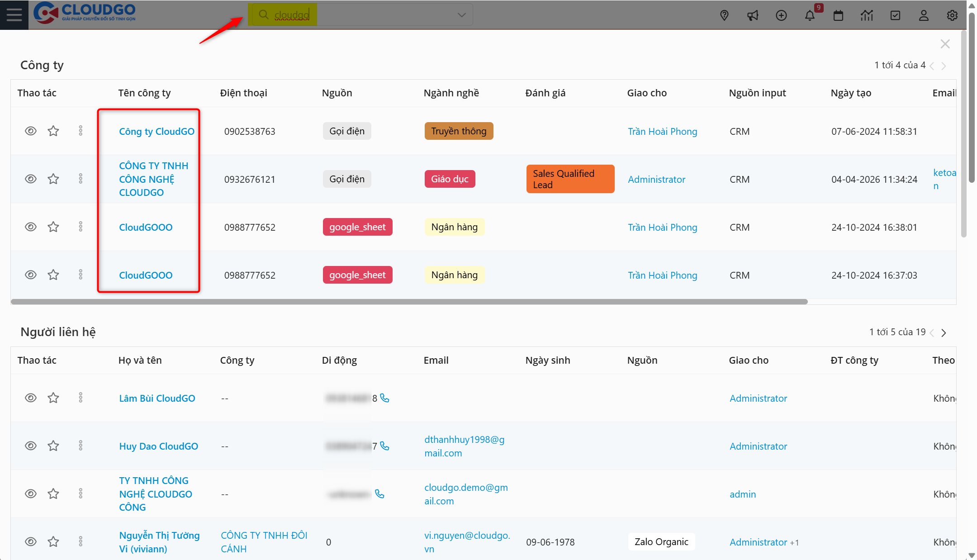The image size is (977, 560).
Task: Star the CÔNG TY TNHH CÔNG NGHỆ CLOUDGO row
Action: pyautogui.click(x=53, y=179)
